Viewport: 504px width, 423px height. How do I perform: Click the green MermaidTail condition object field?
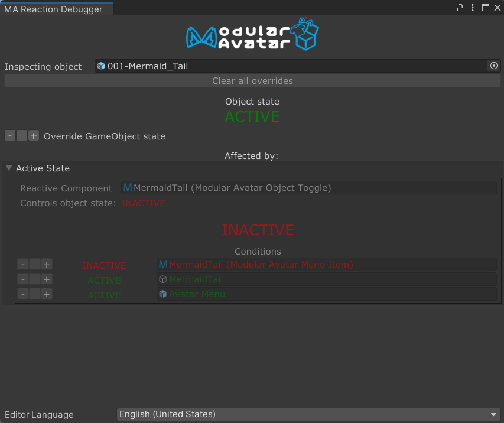pos(327,279)
